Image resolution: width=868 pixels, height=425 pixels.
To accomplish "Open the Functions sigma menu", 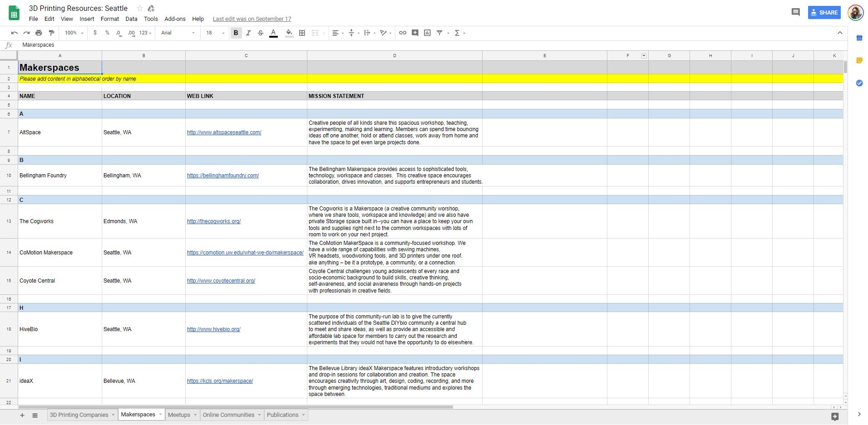I will pos(459,33).
